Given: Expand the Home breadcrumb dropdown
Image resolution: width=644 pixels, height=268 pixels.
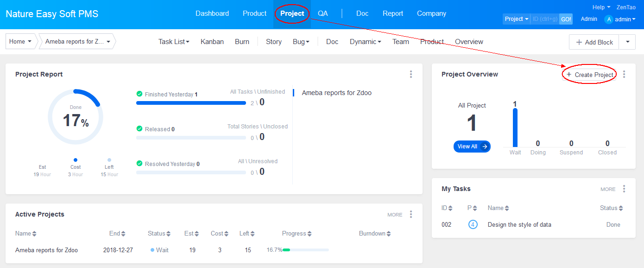Looking at the screenshot, I should point(21,42).
